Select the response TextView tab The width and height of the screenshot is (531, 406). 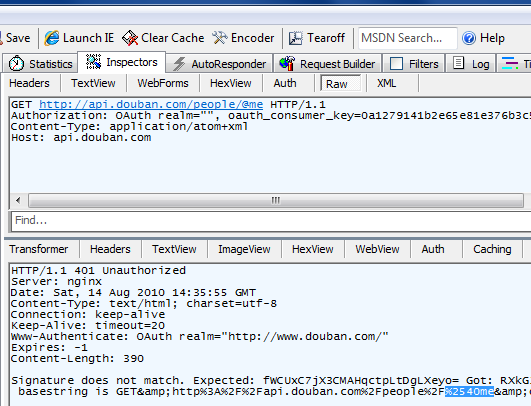(x=174, y=249)
